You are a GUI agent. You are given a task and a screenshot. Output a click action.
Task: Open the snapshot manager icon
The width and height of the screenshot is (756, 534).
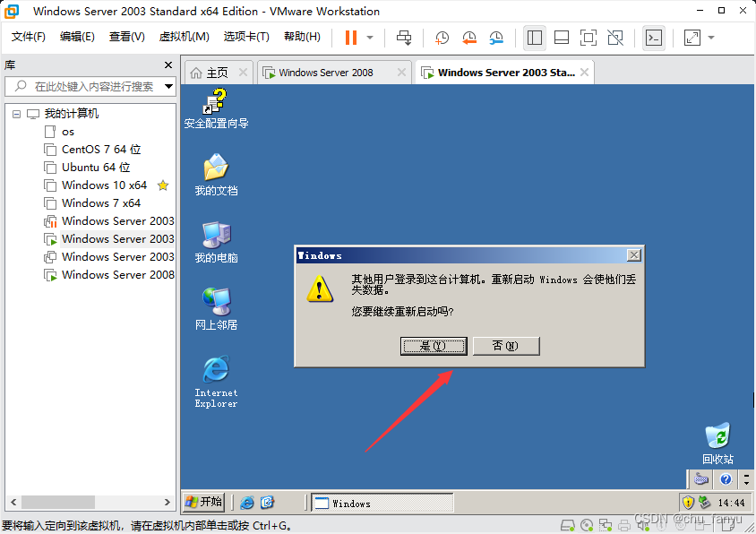495,38
